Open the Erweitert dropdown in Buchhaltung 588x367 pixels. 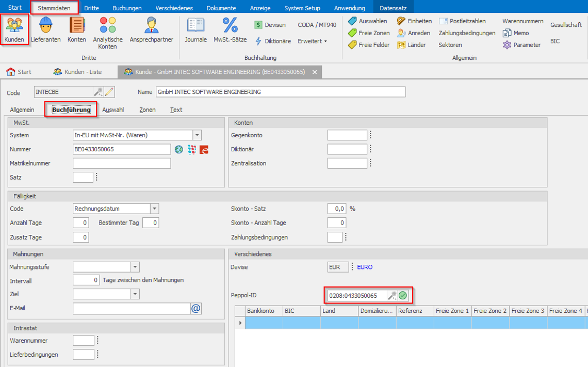[312, 41]
